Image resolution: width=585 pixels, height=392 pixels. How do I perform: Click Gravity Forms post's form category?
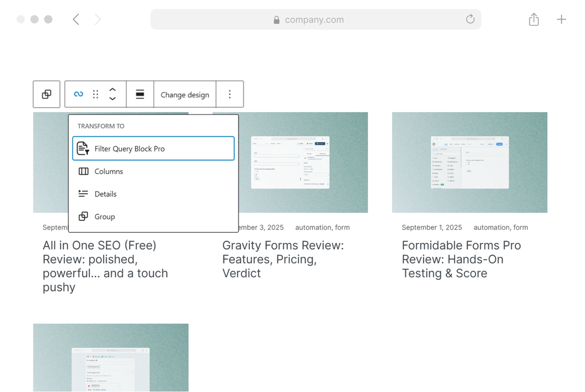[342, 227]
